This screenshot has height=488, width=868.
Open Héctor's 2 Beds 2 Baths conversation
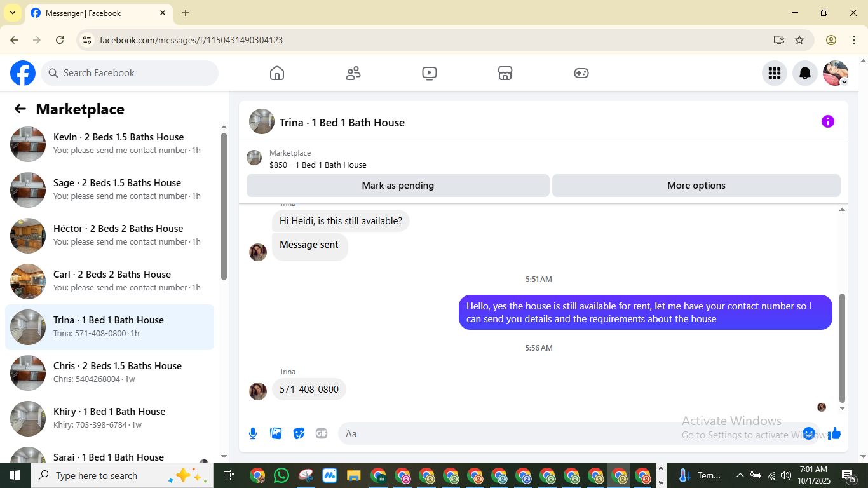[x=109, y=236]
